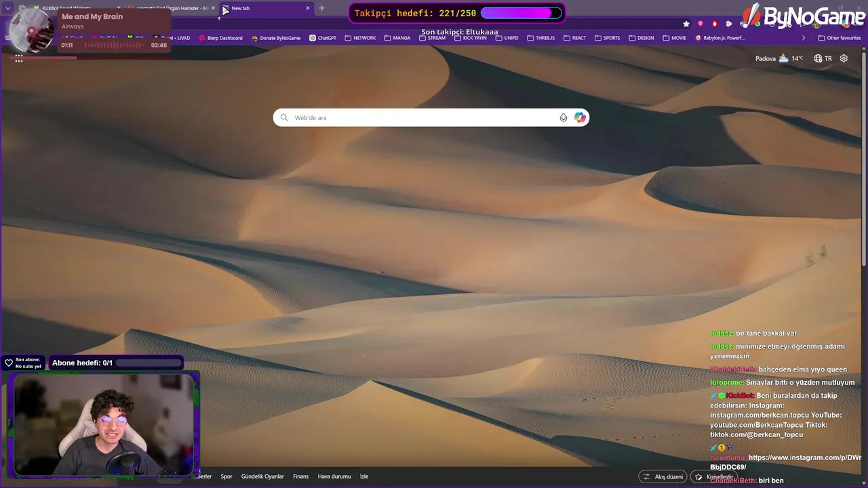The height and width of the screenshot is (488, 868).
Task: Click the Takipçi hedefi progress bar
Action: pos(521,13)
